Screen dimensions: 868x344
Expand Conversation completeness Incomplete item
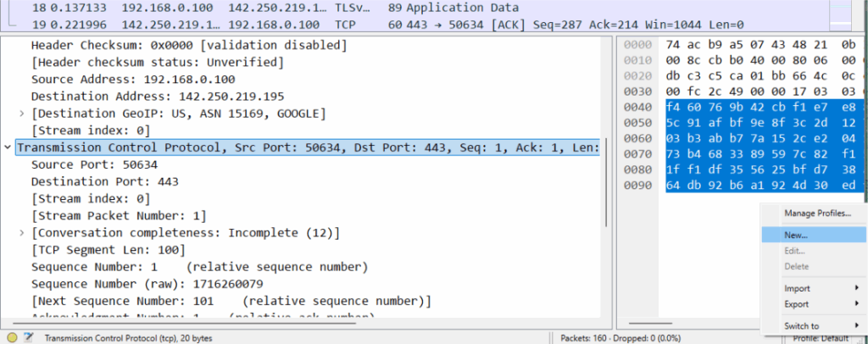(x=22, y=232)
